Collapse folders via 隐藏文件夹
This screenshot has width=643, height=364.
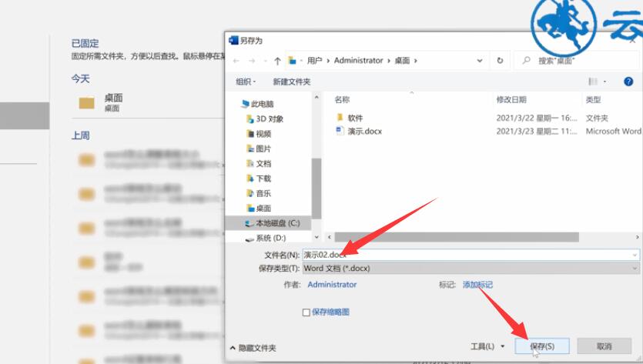(x=253, y=348)
